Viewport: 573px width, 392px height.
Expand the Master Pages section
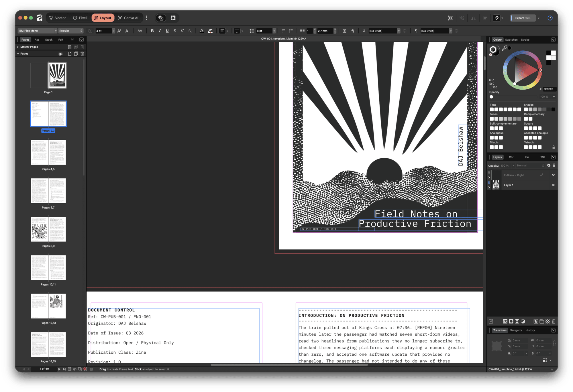pyautogui.click(x=18, y=47)
